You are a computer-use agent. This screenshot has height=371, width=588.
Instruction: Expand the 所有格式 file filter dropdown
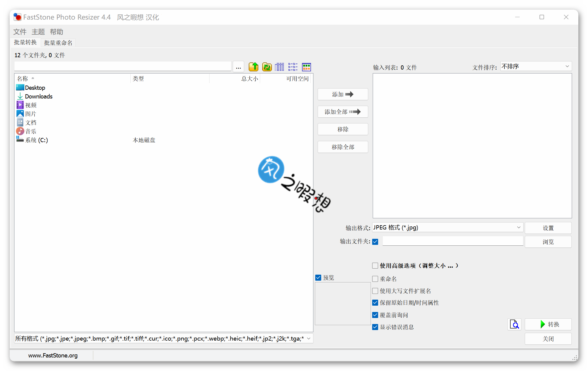(x=163, y=338)
